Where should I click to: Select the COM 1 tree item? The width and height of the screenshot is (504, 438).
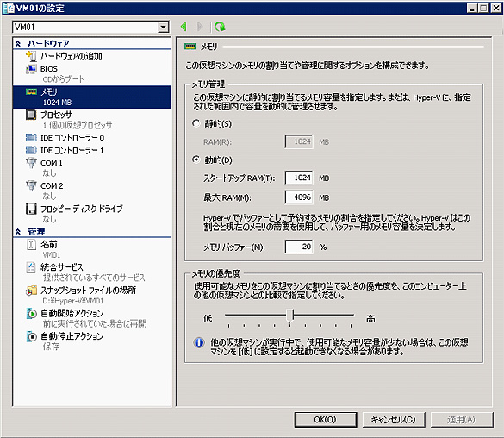pyautogui.click(x=52, y=163)
